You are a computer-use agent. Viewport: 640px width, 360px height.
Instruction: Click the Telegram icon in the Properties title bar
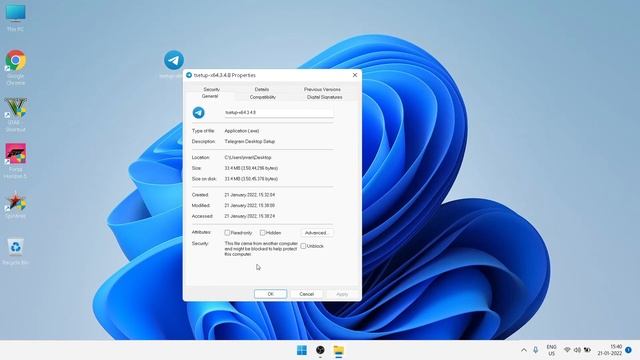click(x=189, y=75)
